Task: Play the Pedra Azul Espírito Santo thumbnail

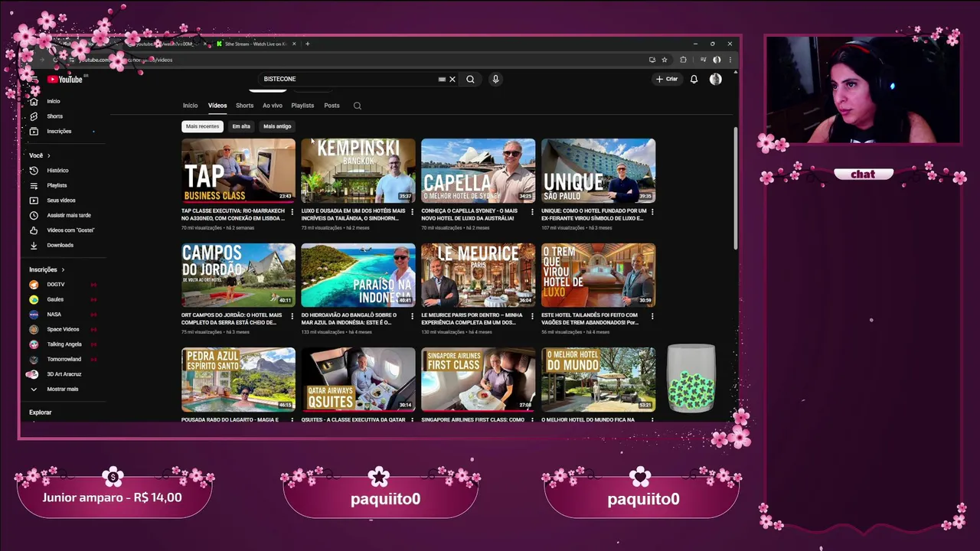Action: click(x=238, y=380)
